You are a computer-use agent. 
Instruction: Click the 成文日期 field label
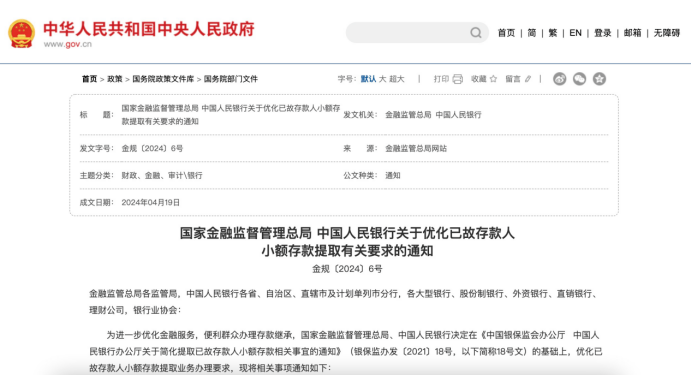click(x=97, y=202)
